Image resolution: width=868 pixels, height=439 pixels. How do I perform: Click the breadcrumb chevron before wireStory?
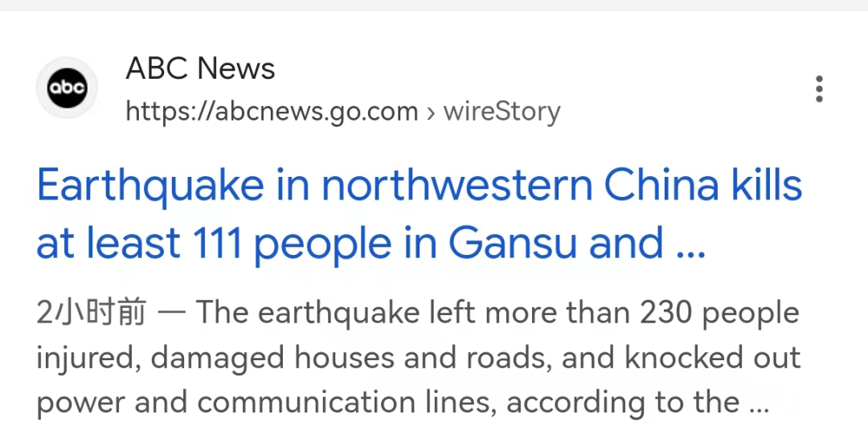(430, 112)
